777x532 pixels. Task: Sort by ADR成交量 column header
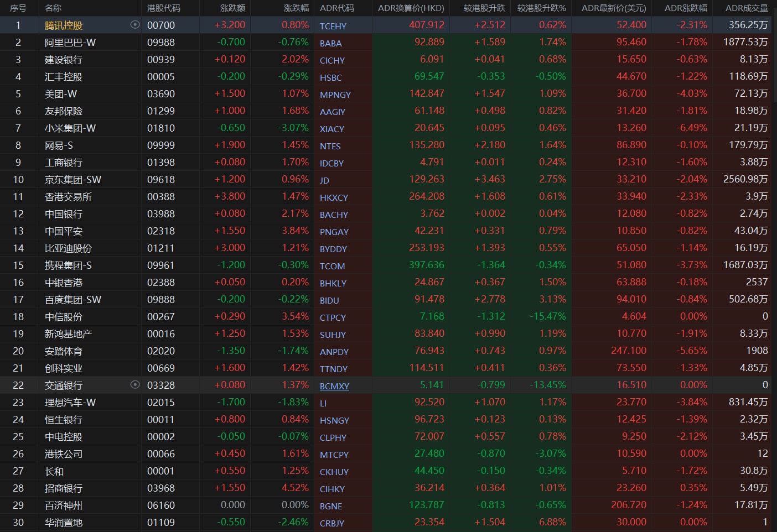coord(747,8)
